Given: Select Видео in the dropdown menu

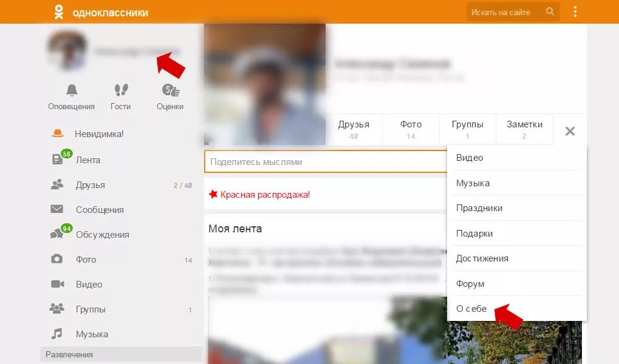Looking at the screenshot, I should pos(517,158).
